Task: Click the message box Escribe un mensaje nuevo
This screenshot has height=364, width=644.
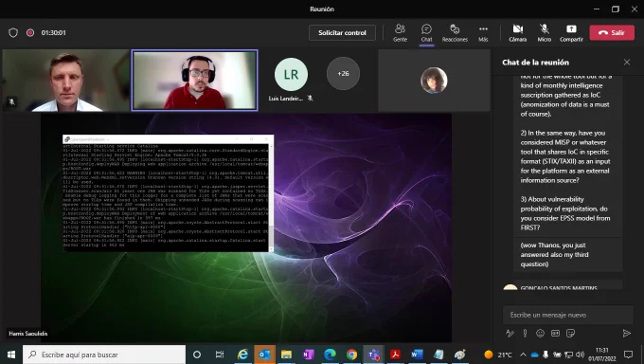Action: point(568,315)
